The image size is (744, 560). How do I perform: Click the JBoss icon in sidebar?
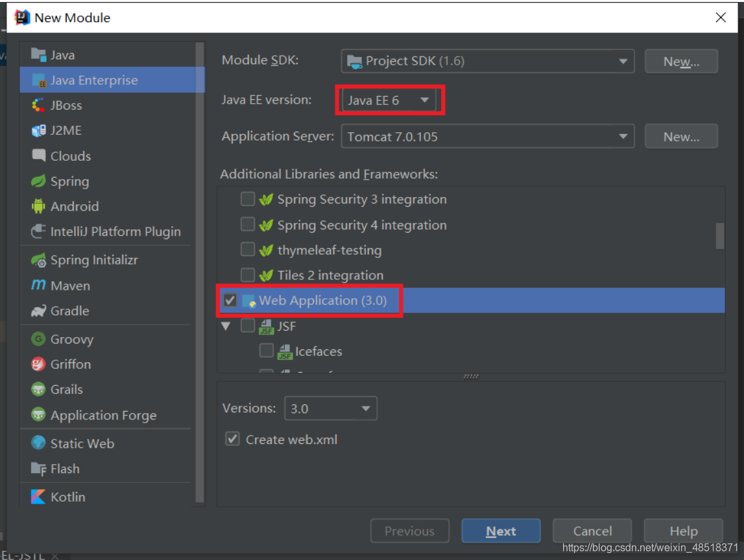click(38, 105)
